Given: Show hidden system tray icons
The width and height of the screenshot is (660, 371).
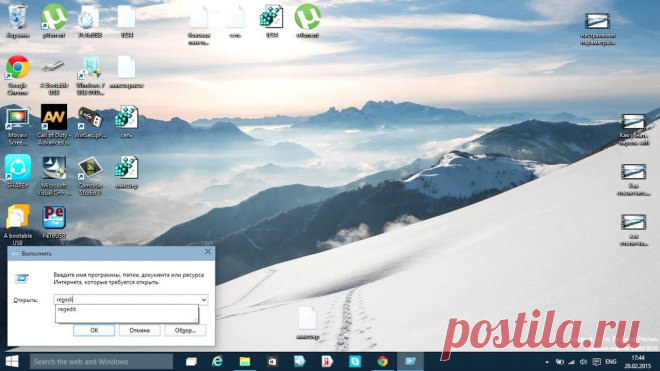Looking at the screenshot, I should tap(547, 362).
